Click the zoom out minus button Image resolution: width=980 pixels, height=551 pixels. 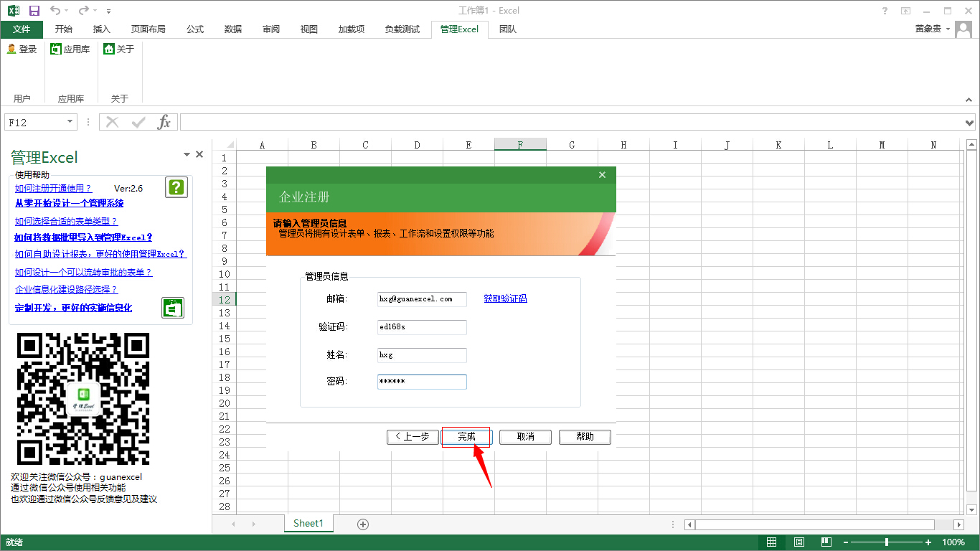pos(846,542)
